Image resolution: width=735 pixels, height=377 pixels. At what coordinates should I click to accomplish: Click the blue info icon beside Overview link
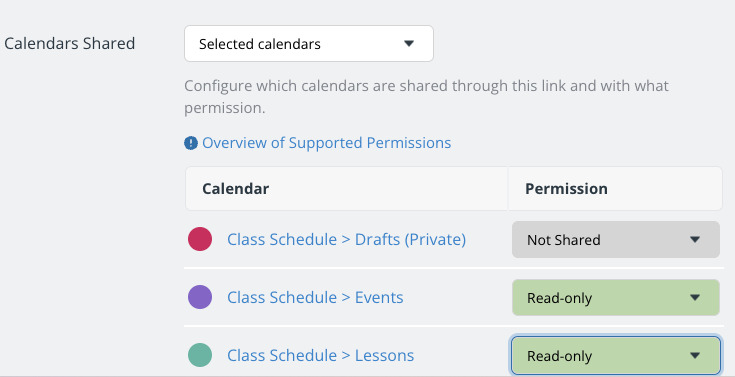coord(191,143)
